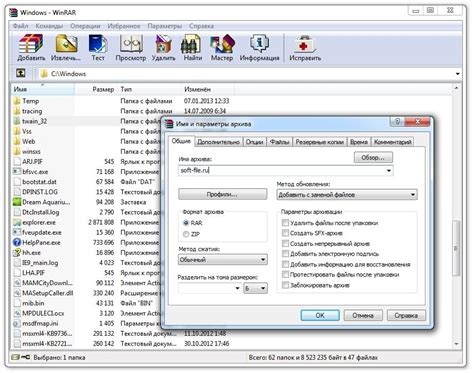This screenshot has width=474, height=373.
Task: Open the Избранное menu
Action: coord(124,26)
